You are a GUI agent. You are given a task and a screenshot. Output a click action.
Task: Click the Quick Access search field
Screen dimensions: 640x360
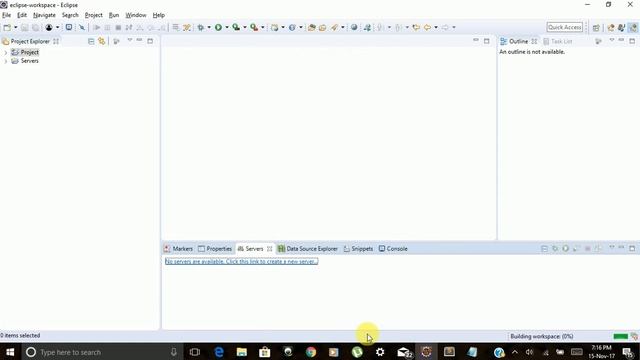tap(564, 27)
